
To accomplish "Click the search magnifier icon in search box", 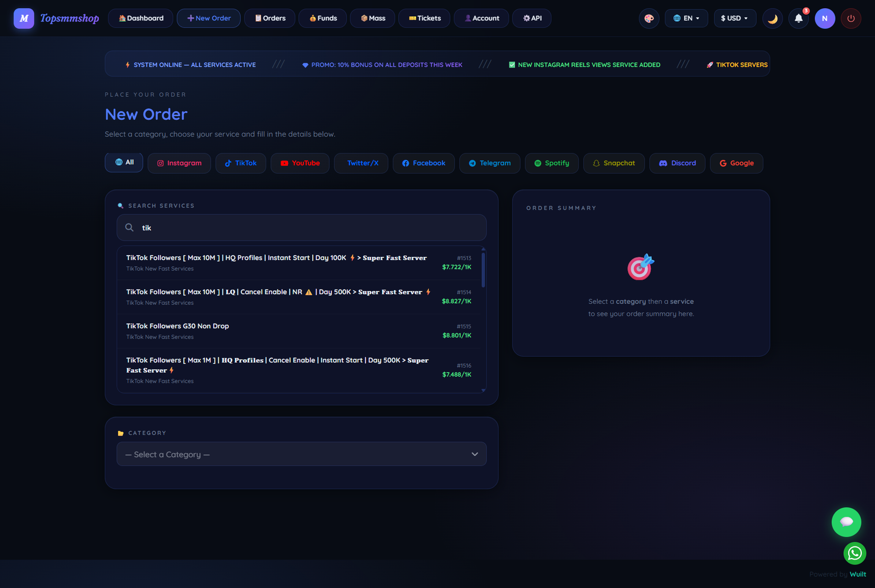I will click(x=129, y=227).
